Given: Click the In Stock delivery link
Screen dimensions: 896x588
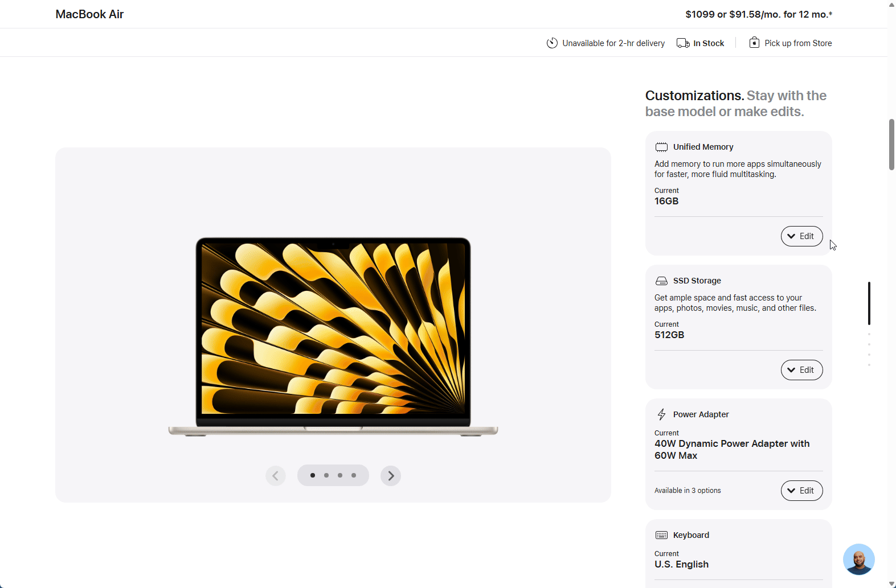Looking at the screenshot, I should coord(709,43).
